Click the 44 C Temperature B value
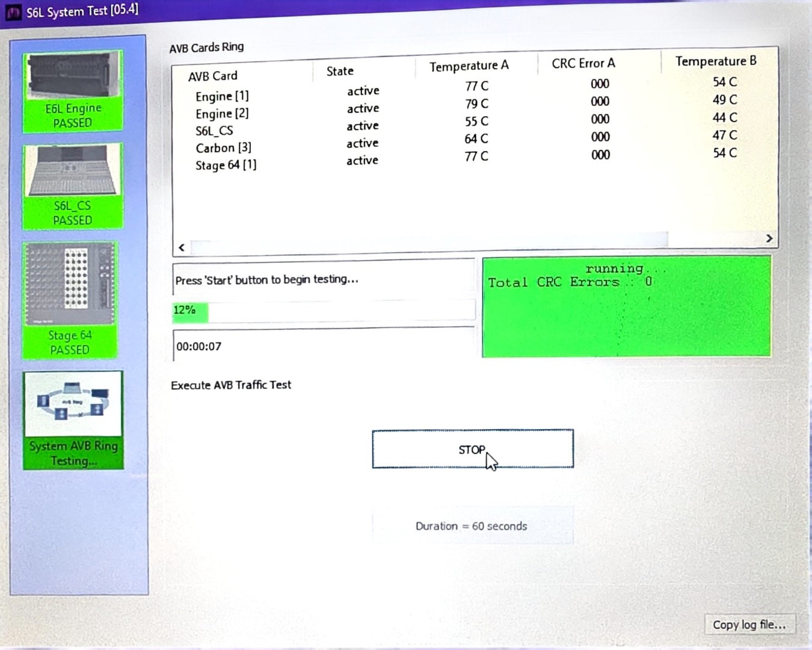812x650 pixels. pos(725,117)
